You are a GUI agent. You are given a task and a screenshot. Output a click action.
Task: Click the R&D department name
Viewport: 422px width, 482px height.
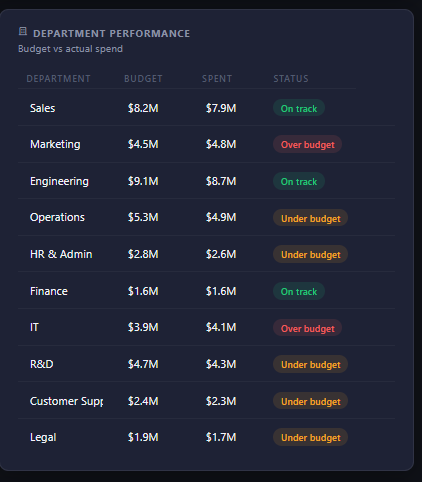tap(42, 364)
